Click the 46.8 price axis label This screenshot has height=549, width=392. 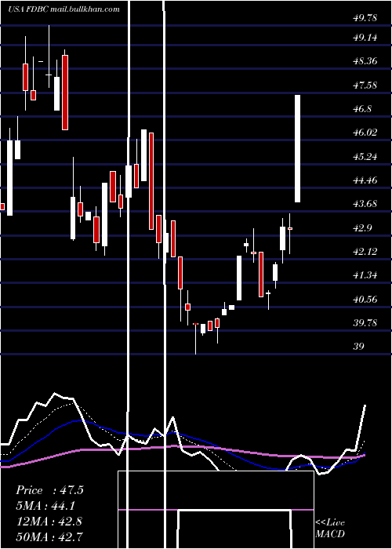[x=362, y=109]
